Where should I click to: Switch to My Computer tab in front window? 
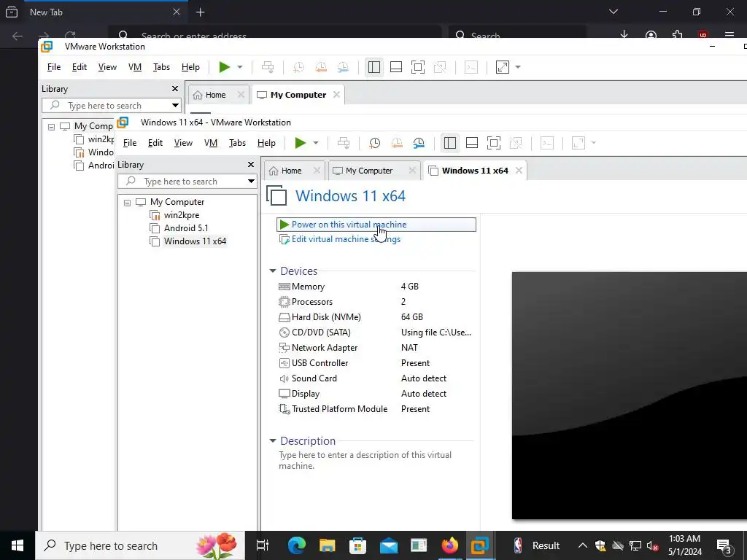click(368, 171)
